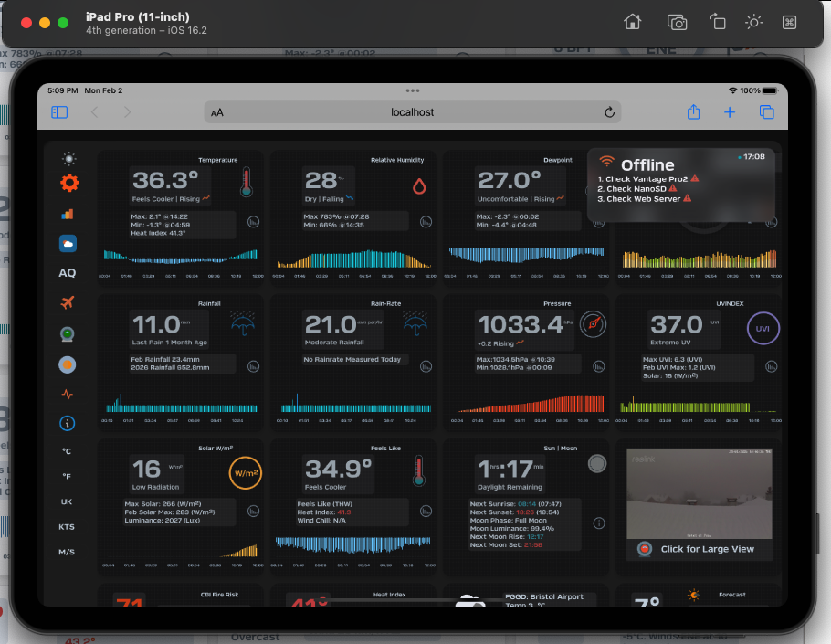Click the Temperature panel chart icon

(x=253, y=222)
